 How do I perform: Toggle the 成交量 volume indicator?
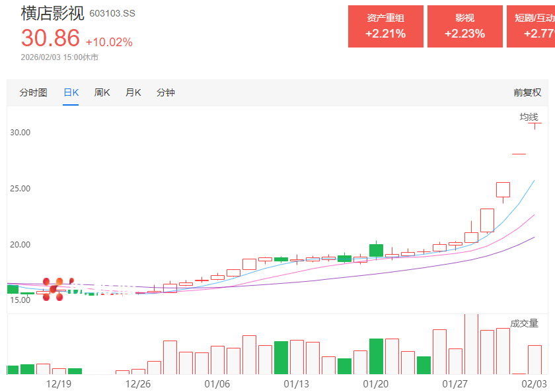click(524, 323)
